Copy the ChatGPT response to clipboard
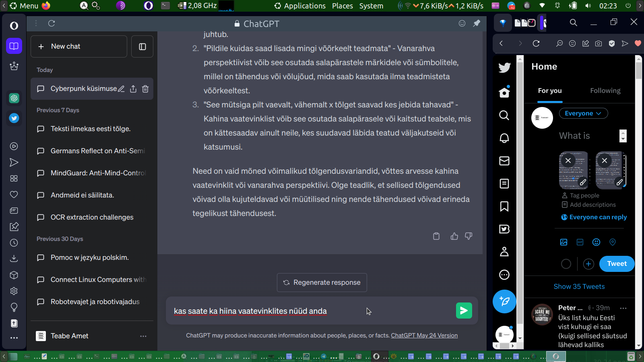The image size is (644, 362). (x=436, y=236)
